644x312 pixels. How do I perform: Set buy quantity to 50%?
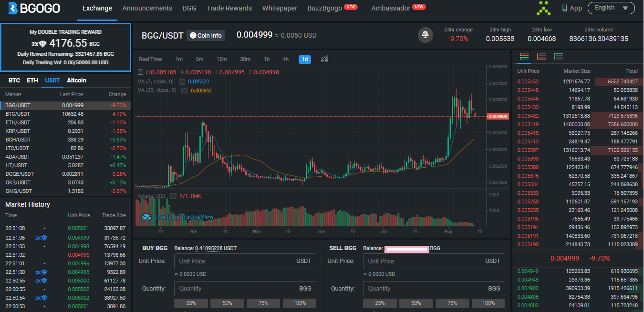(227, 303)
